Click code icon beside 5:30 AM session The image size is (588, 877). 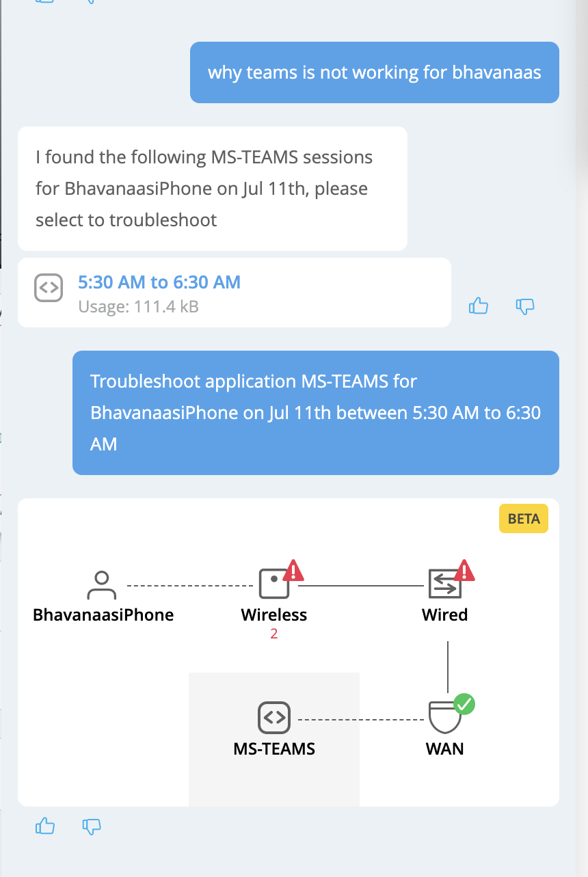(x=49, y=288)
